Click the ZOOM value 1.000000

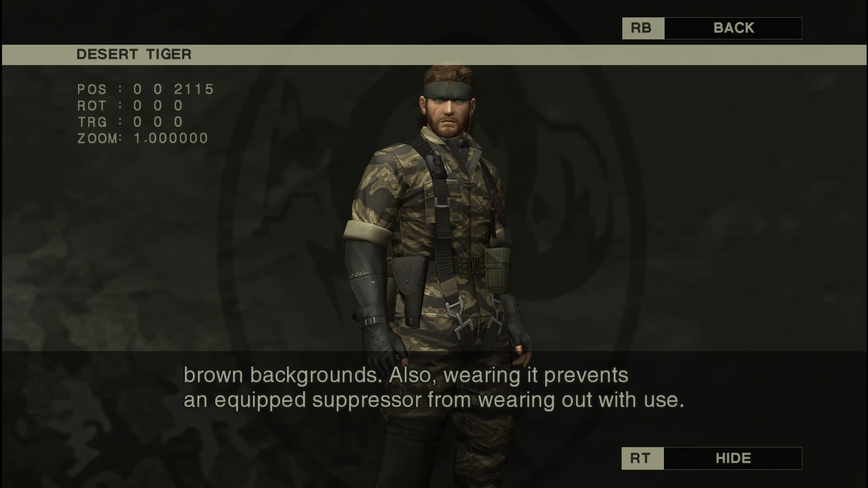(171, 138)
